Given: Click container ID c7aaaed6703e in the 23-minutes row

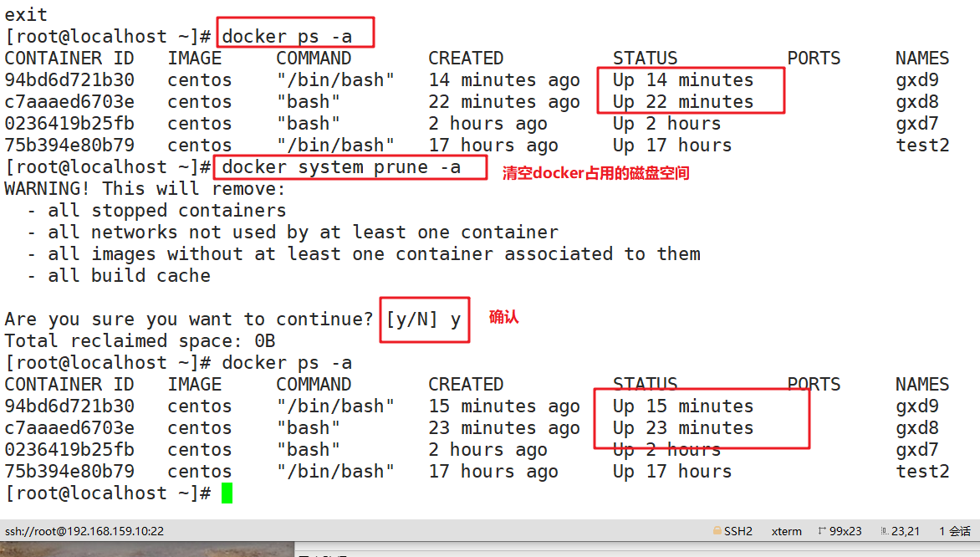Looking at the screenshot, I should [x=69, y=428].
